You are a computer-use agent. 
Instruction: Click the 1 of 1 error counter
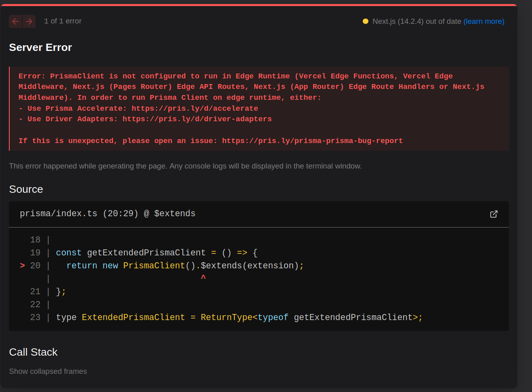click(x=63, y=21)
